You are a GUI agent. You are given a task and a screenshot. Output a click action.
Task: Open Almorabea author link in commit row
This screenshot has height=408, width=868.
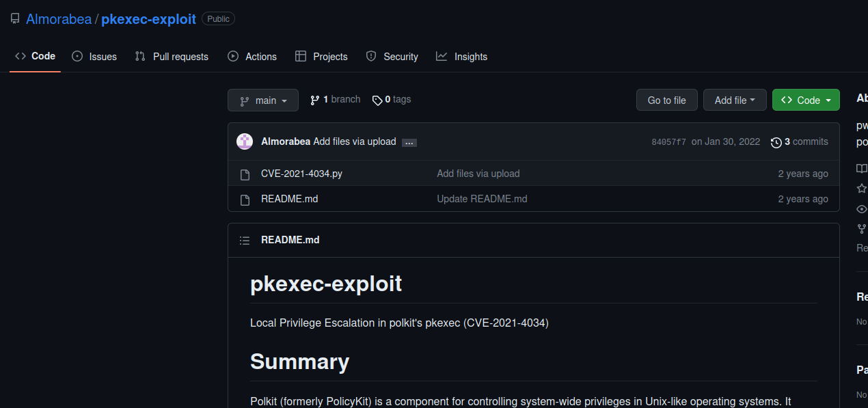click(286, 141)
